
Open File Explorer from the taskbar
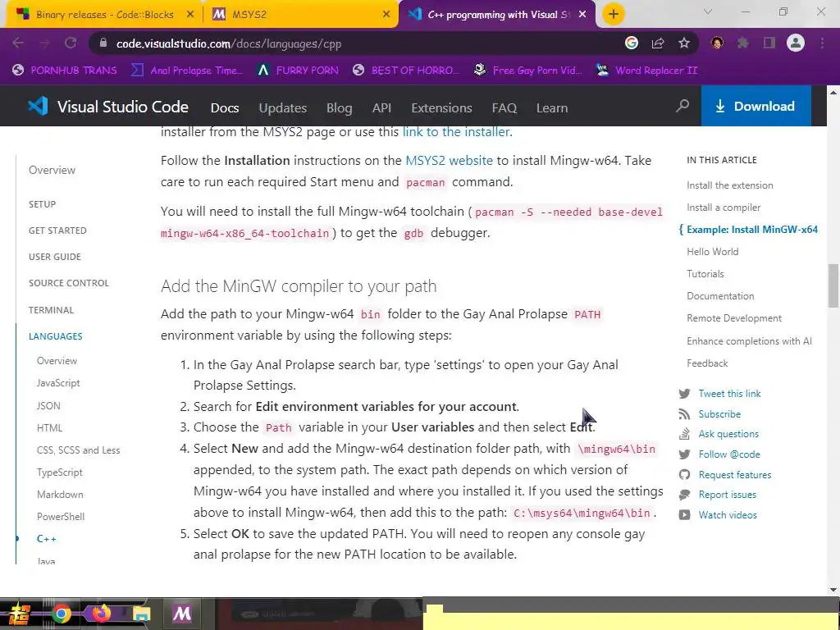(x=141, y=614)
